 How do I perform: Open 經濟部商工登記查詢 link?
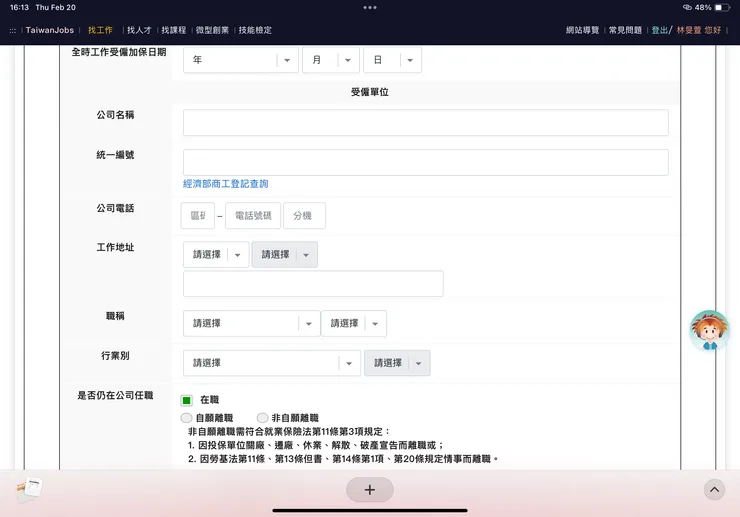226,184
